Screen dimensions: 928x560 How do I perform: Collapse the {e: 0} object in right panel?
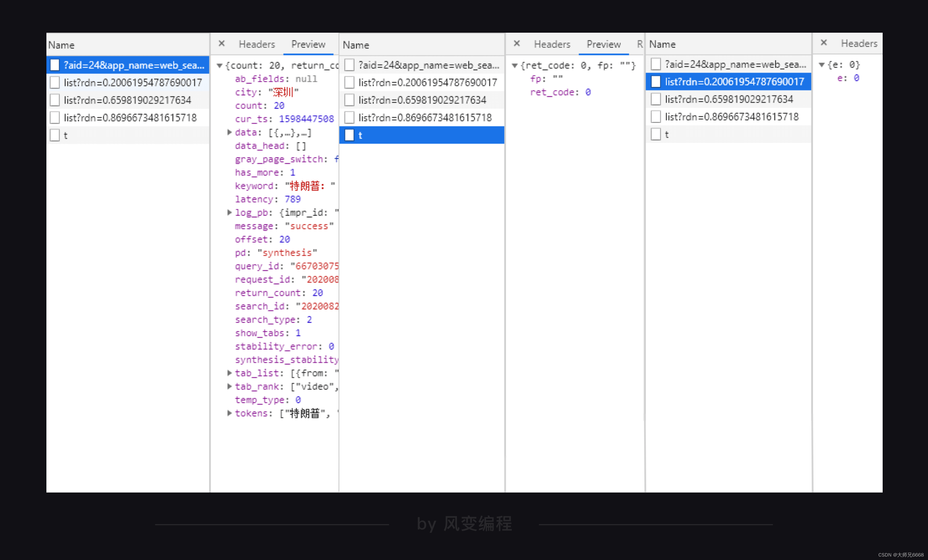click(x=822, y=65)
